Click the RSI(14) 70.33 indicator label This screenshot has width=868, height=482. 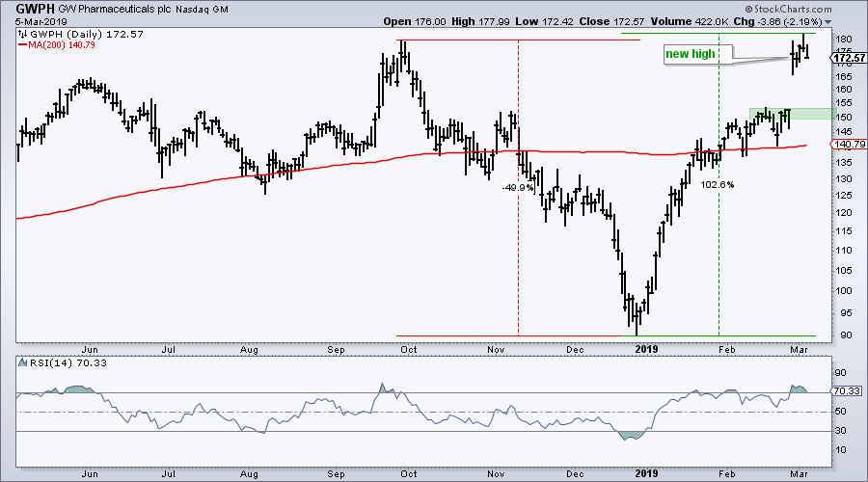click(x=68, y=363)
